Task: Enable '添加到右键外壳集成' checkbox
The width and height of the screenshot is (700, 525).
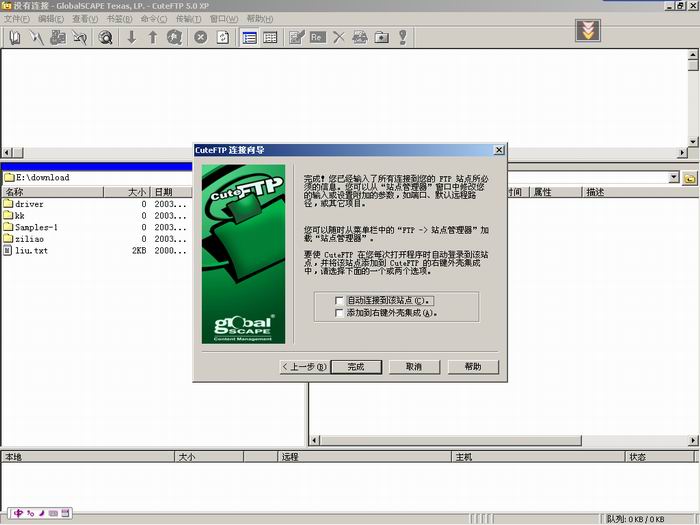Action: (x=339, y=313)
